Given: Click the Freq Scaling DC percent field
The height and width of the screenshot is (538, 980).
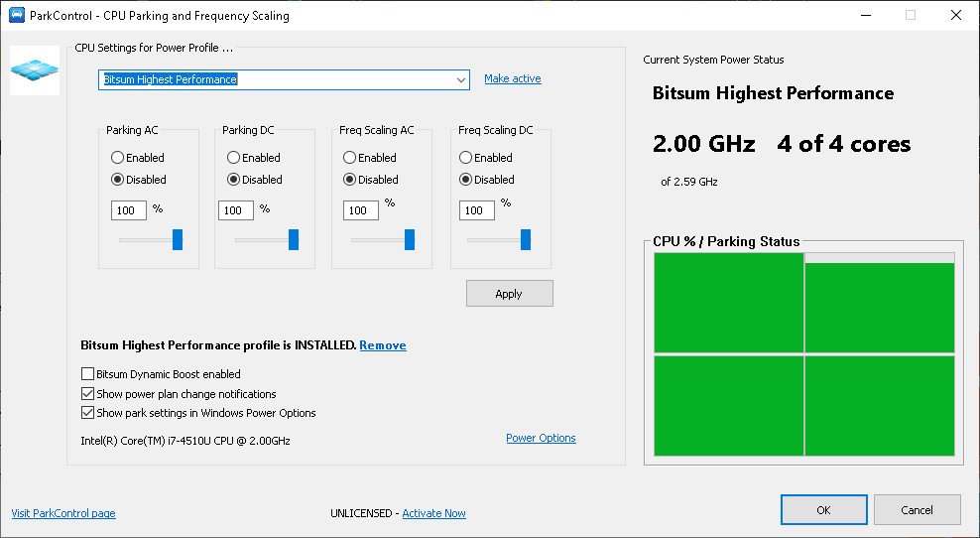Looking at the screenshot, I should (x=477, y=210).
